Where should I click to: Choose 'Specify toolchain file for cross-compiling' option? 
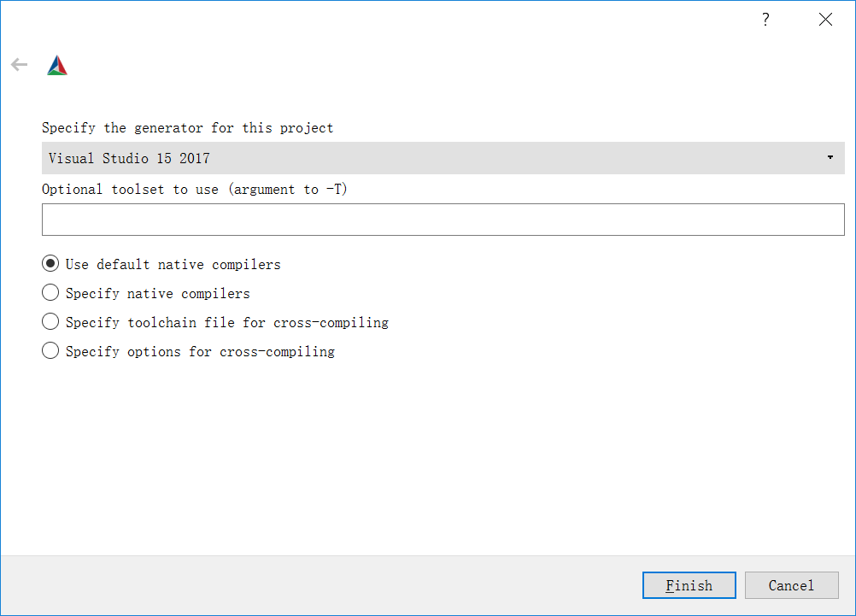[50, 322]
